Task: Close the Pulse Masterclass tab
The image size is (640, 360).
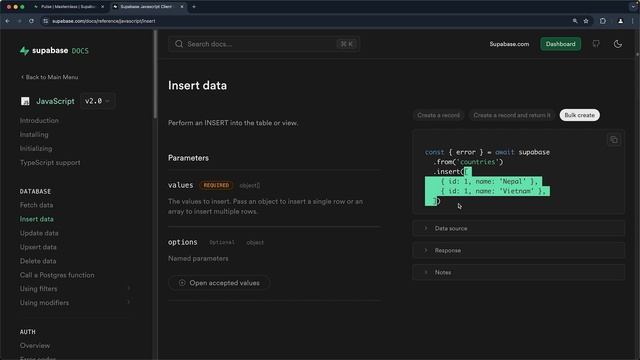Action: coord(102,7)
